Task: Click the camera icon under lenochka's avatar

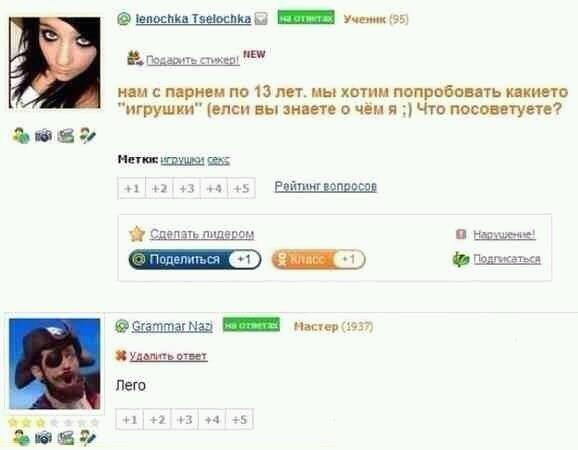Action: 43,136
